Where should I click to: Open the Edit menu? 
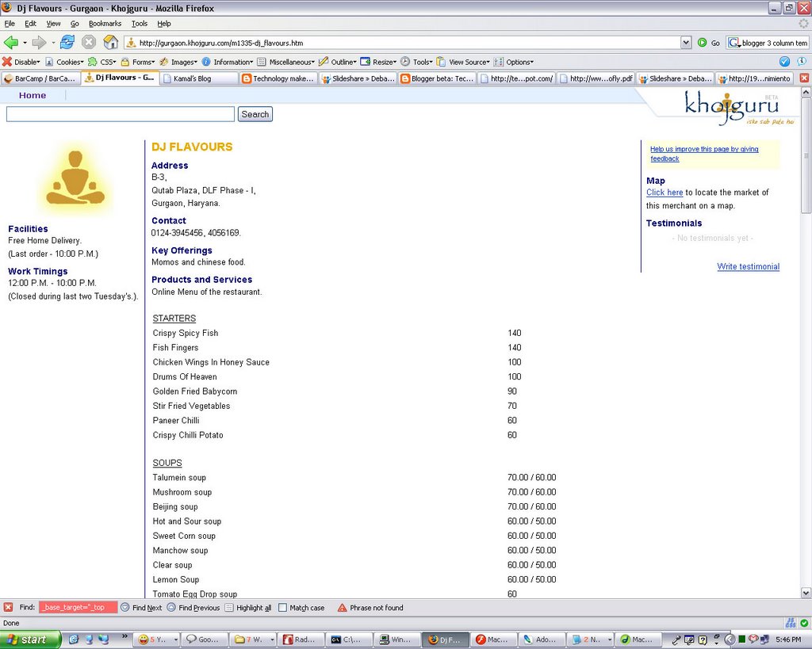point(31,23)
